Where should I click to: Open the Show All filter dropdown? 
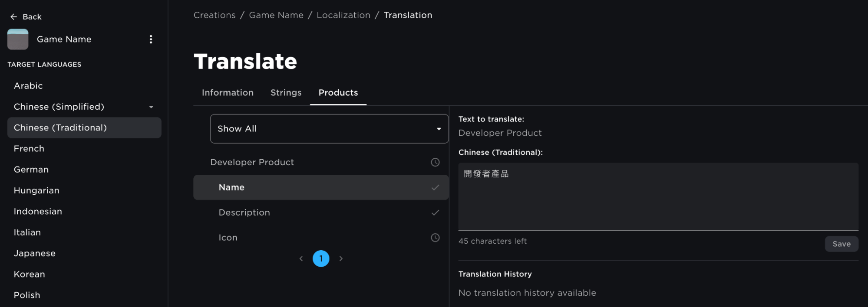coord(329,129)
